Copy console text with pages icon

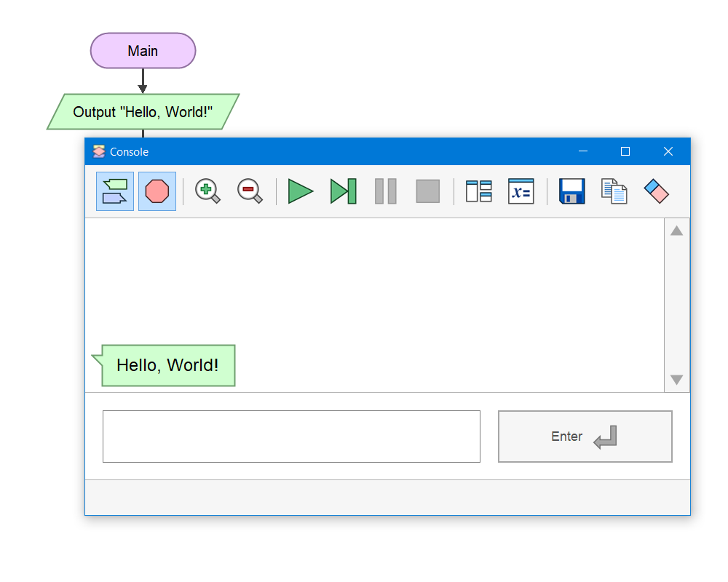(x=614, y=191)
